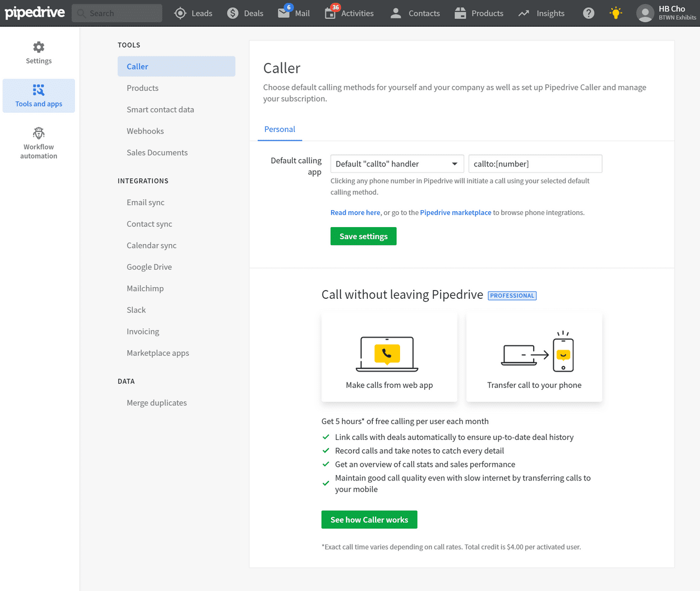Open Products in Tools menu
The width and height of the screenshot is (700, 591).
pos(142,88)
